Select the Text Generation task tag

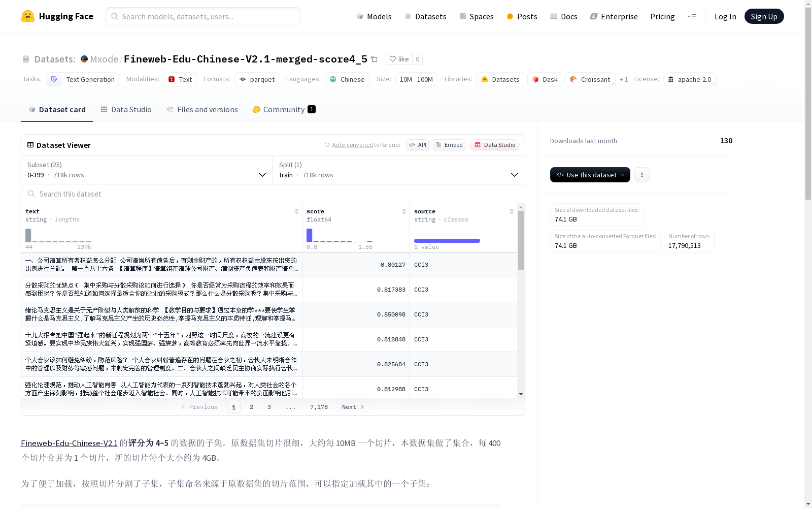coord(82,79)
